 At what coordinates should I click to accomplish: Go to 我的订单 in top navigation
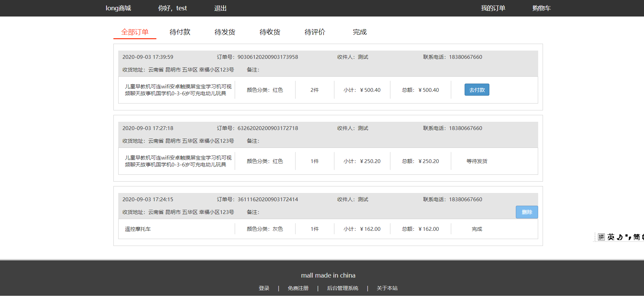coord(493,8)
